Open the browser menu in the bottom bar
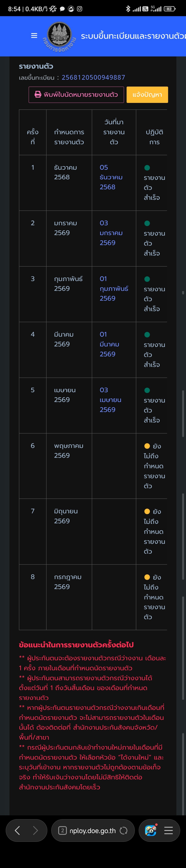 pos(168,831)
